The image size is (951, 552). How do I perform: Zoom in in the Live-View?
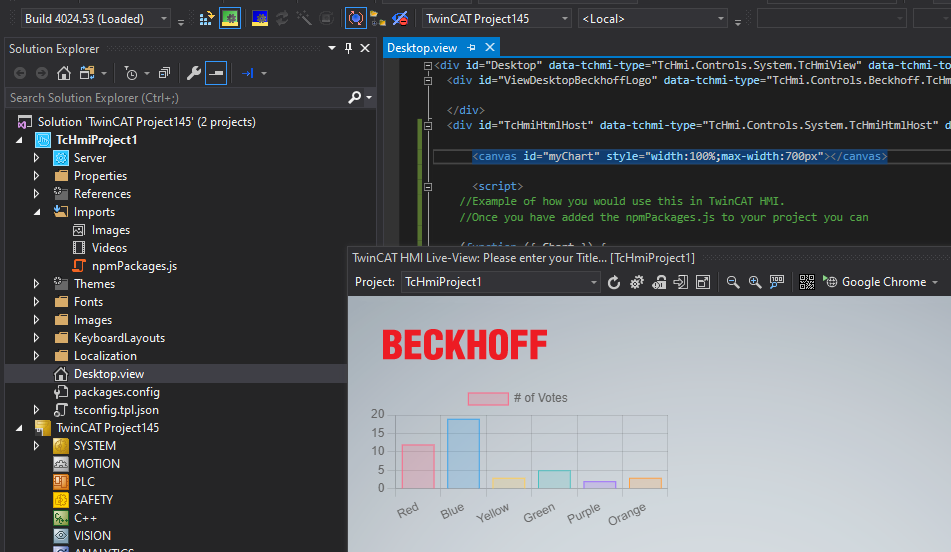[754, 282]
